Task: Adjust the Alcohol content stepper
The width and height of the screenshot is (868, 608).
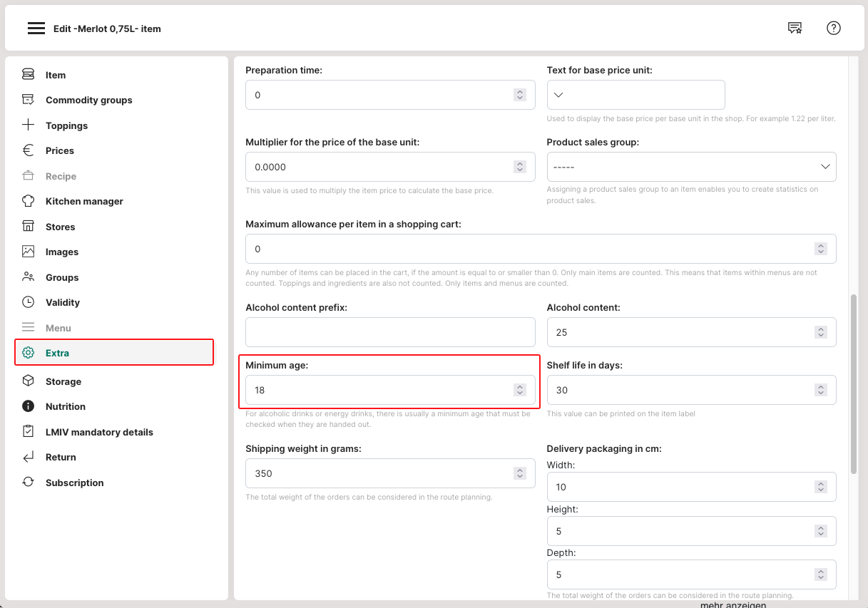Action: tap(821, 332)
